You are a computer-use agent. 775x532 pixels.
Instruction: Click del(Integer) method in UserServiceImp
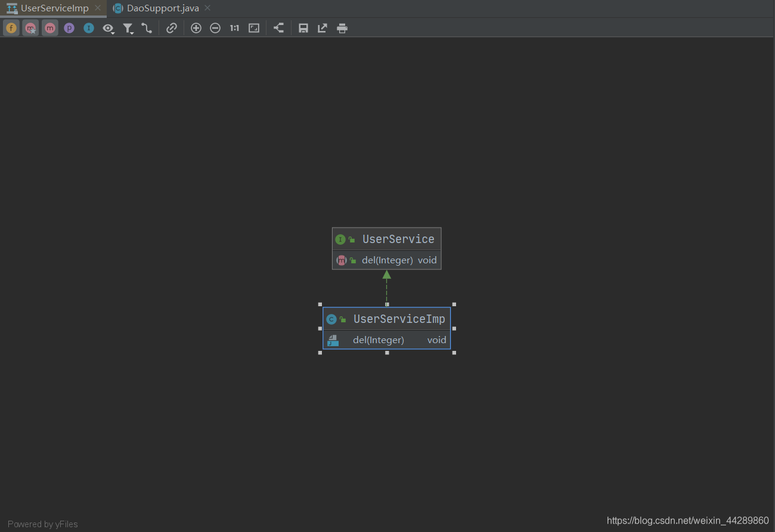pyautogui.click(x=379, y=340)
